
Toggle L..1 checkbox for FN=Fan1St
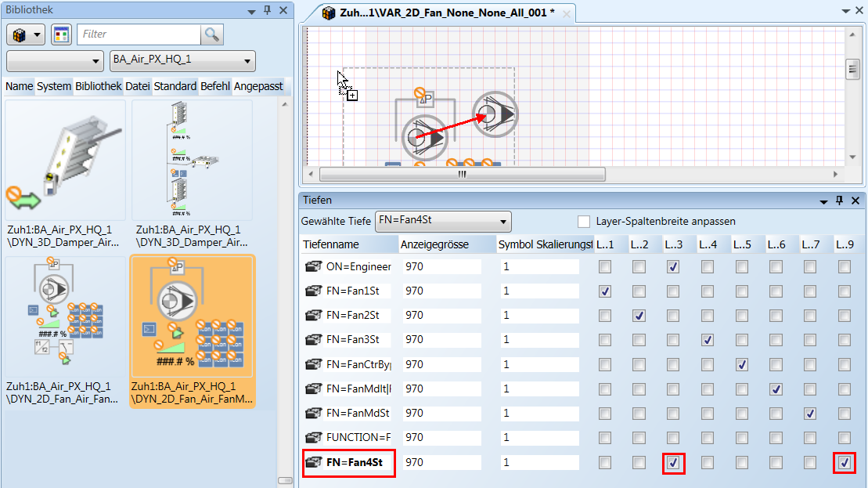point(604,291)
